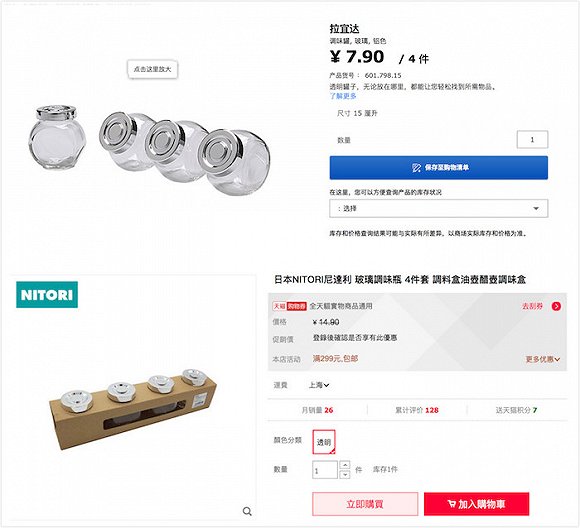This screenshot has height=528, width=580.
Task: Click the glass spice jars product image
Action: [149, 150]
